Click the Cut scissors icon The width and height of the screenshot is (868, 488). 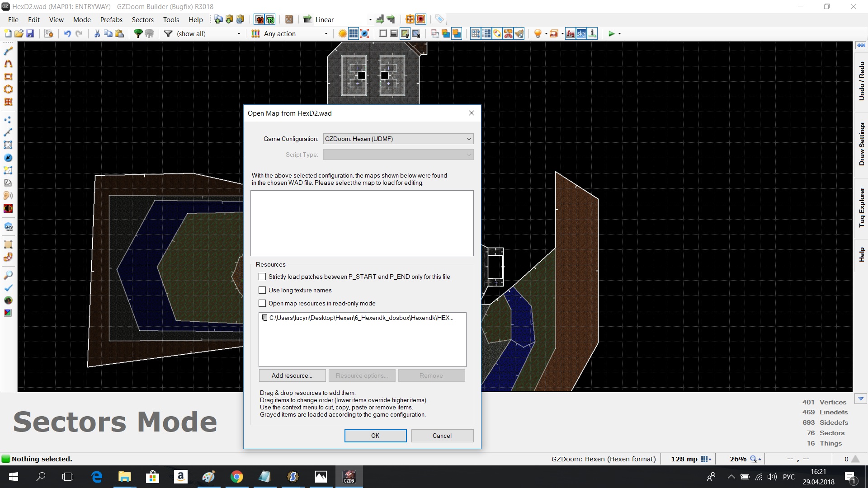(x=97, y=33)
